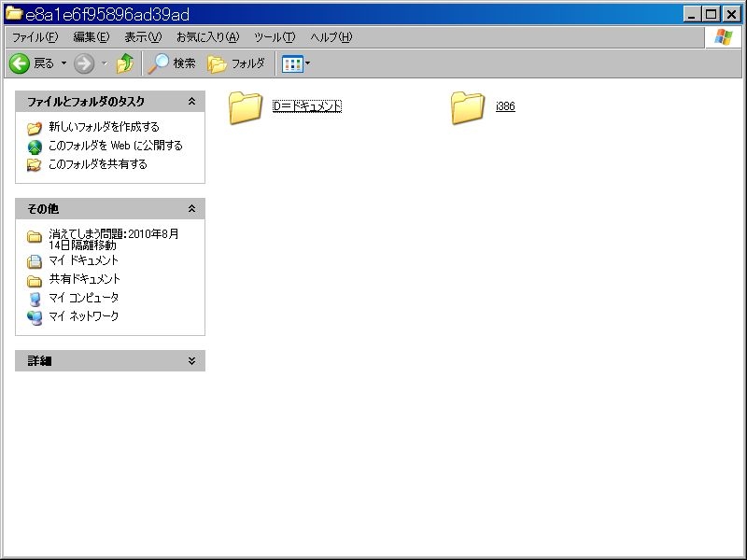Click the new folder task icon

pos(35,128)
